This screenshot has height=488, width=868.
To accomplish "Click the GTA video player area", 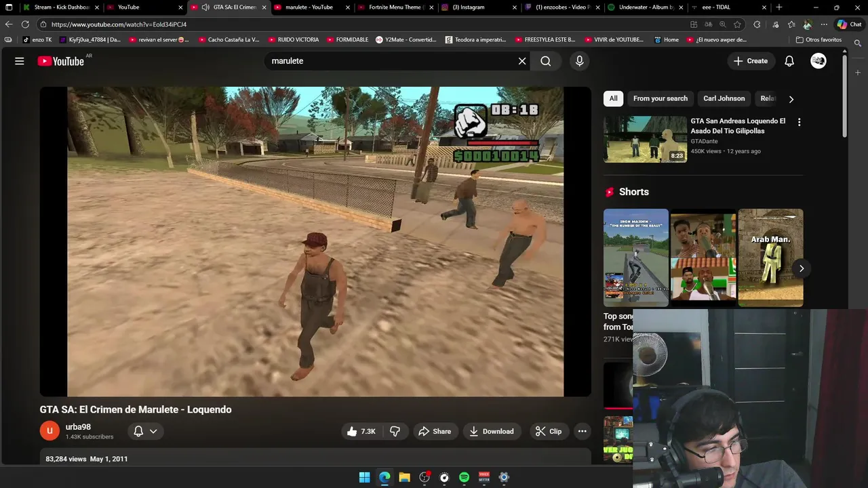I will [x=315, y=241].
